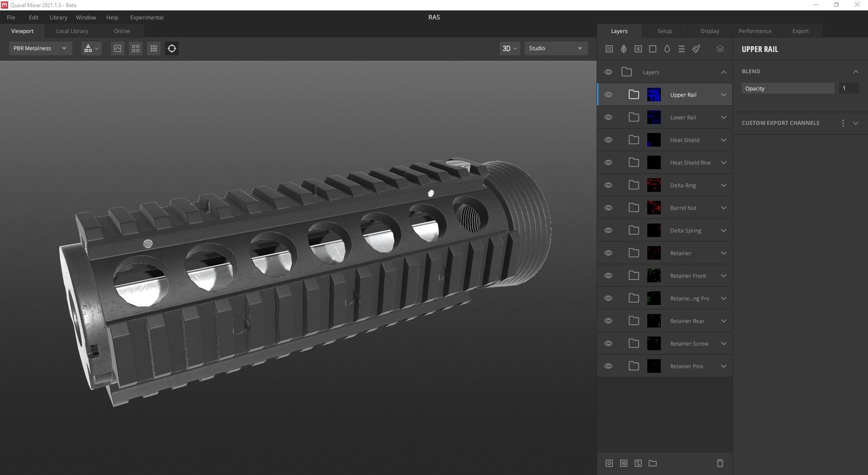Click the Paint layer brush icon
The width and height of the screenshot is (868, 475).
(696, 48)
